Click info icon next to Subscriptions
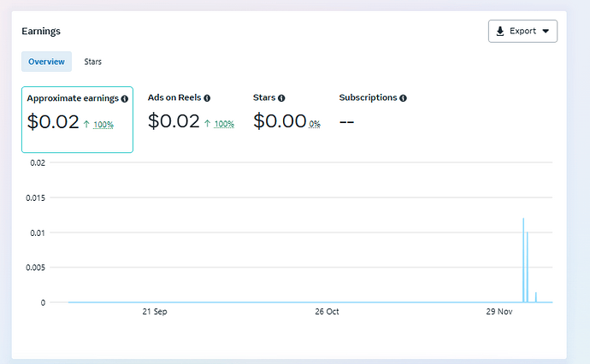Viewport: 590px width, 364px height. pyautogui.click(x=403, y=98)
